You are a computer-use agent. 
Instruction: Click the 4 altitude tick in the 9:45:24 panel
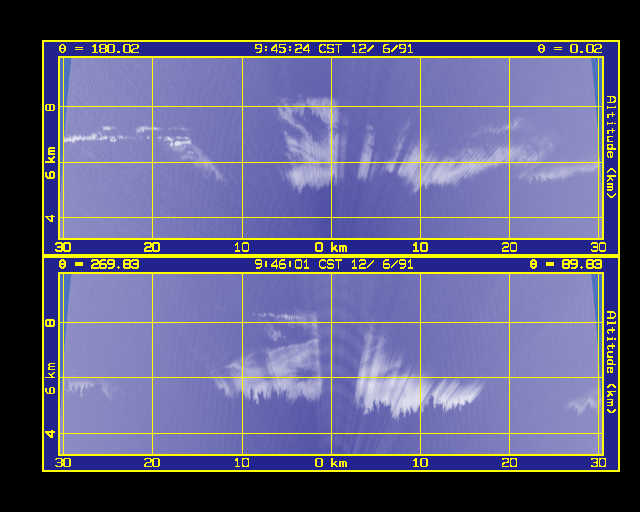pyautogui.click(x=51, y=218)
